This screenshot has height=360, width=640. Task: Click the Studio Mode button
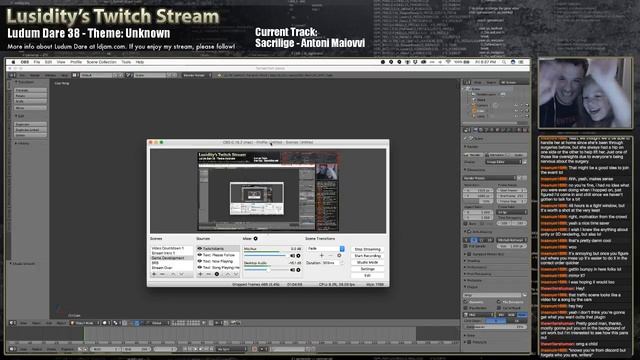tap(368, 262)
